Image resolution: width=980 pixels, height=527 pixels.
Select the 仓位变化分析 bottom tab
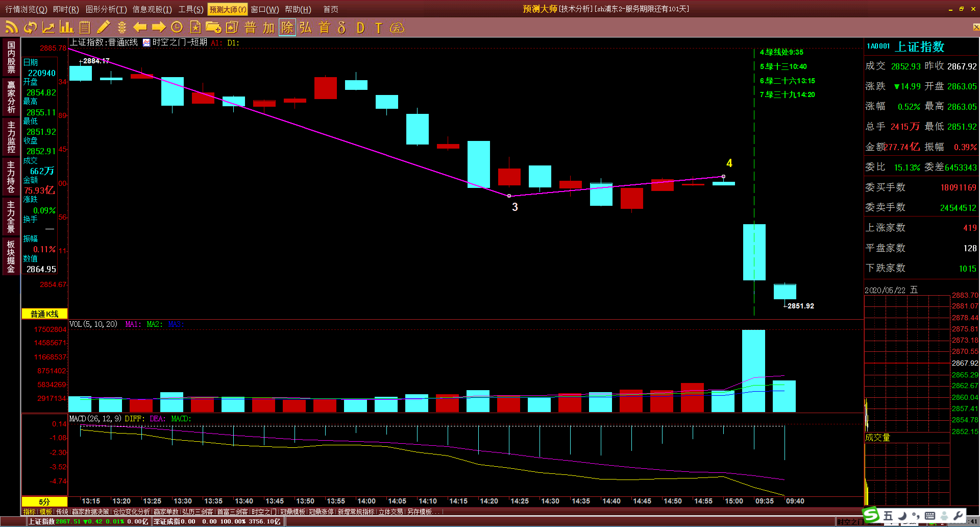tap(131, 512)
